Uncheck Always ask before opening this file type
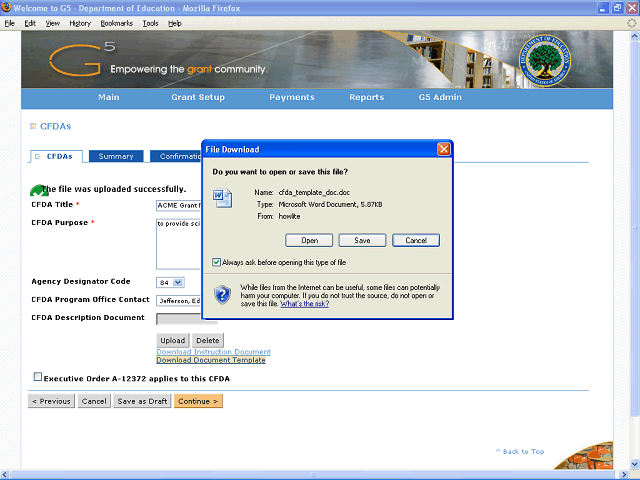Screen dimensions: 640x480 (x=216, y=262)
